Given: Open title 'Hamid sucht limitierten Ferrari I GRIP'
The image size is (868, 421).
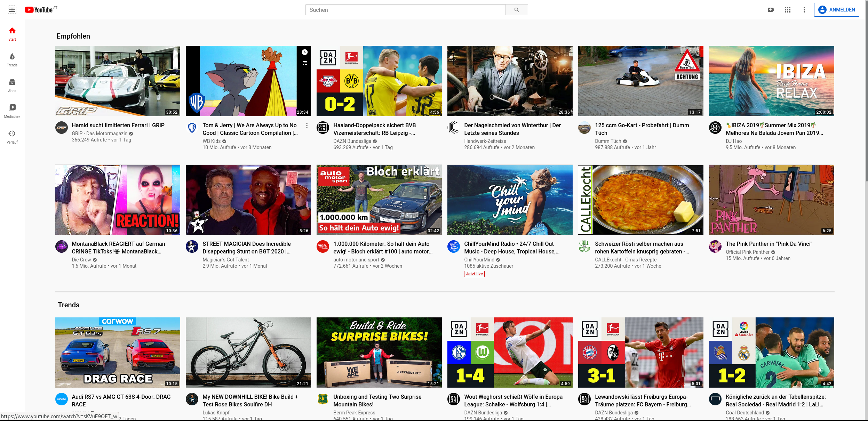Looking at the screenshot, I should point(118,126).
